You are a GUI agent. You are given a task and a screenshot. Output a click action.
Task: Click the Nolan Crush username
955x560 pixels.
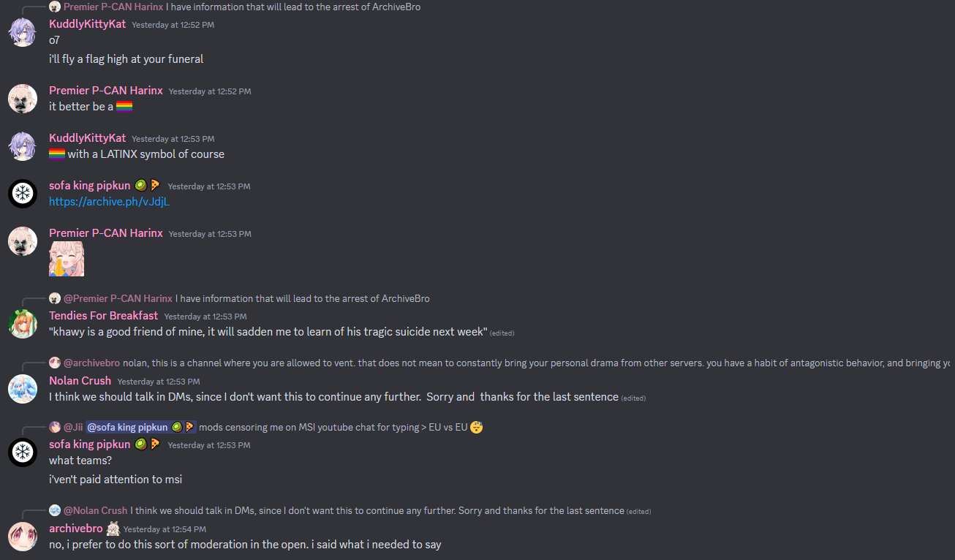coord(80,381)
